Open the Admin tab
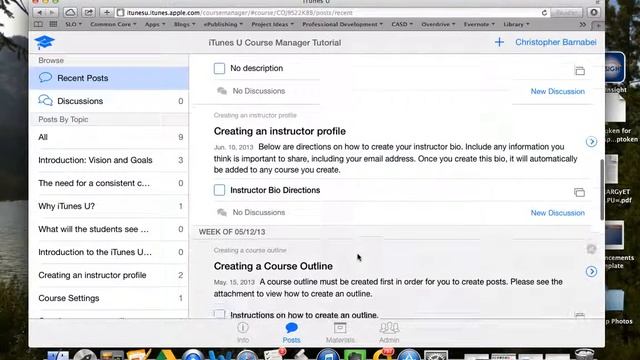The image size is (640, 360). click(x=389, y=332)
